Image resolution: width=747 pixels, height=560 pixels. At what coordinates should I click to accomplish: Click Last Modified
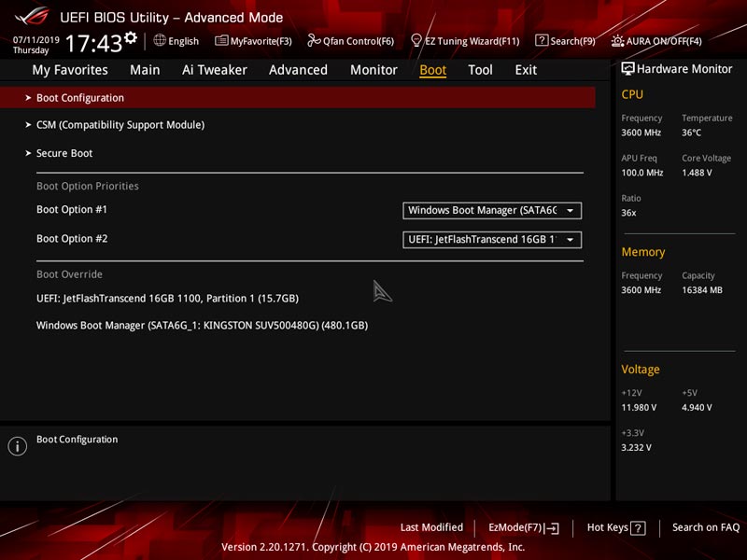431,527
